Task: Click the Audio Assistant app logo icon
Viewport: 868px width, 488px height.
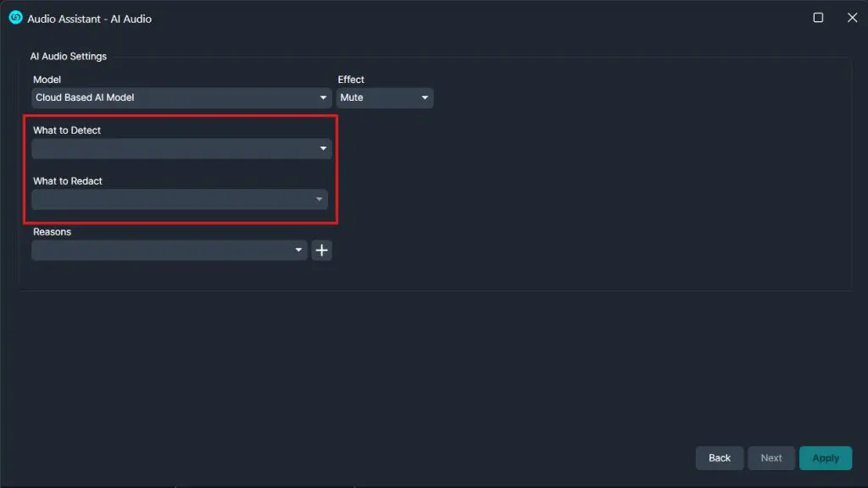Action: pyautogui.click(x=15, y=18)
